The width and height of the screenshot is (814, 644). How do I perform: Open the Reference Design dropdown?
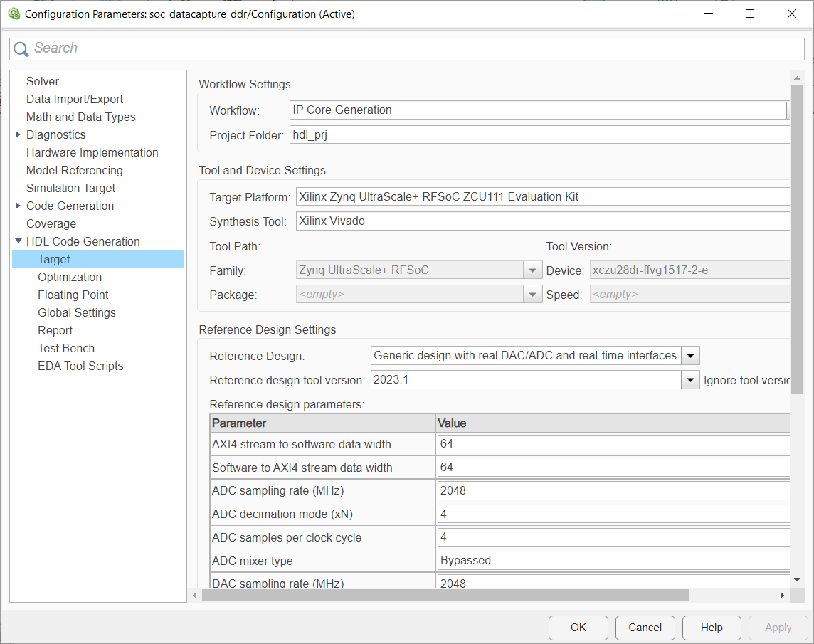(x=690, y=356)
